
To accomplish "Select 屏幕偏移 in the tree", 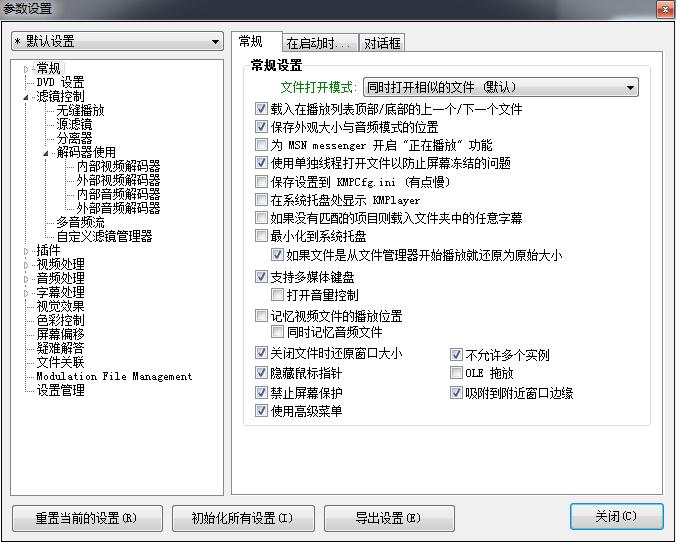I will [x=60, y=334].
